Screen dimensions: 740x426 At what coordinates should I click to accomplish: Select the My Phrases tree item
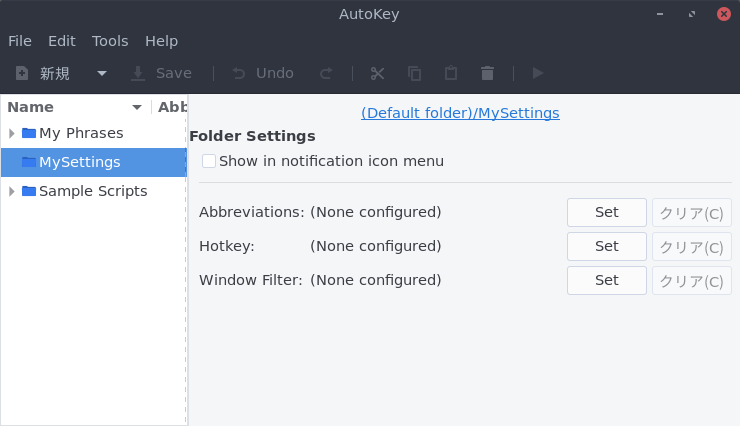tap(81, 133)
